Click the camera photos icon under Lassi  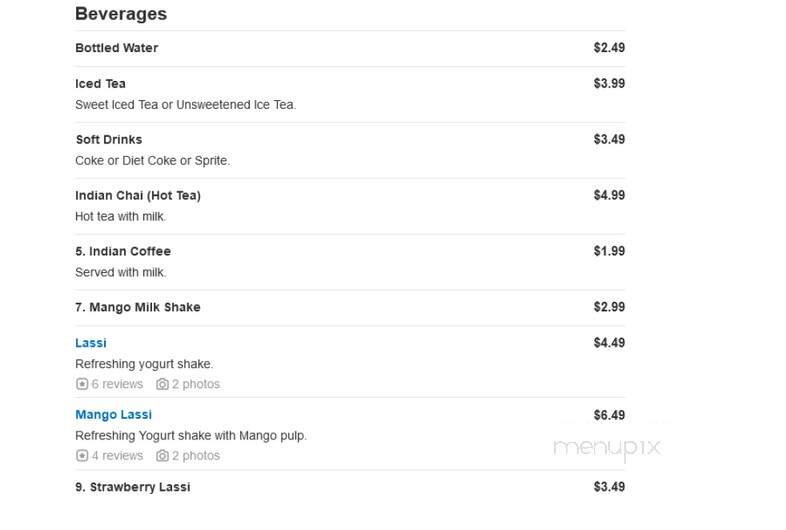pyautogui.click(x=162, y=384)
